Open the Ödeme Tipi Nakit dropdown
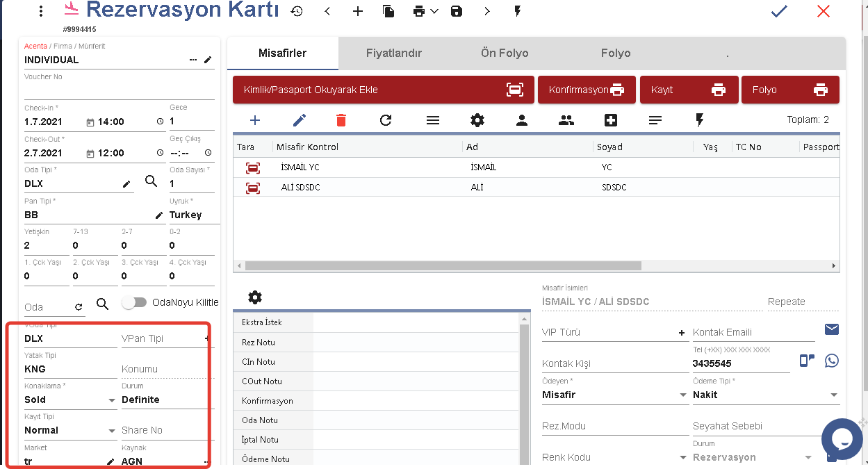Screen dimensions: 868x469 tap(834, 395)
